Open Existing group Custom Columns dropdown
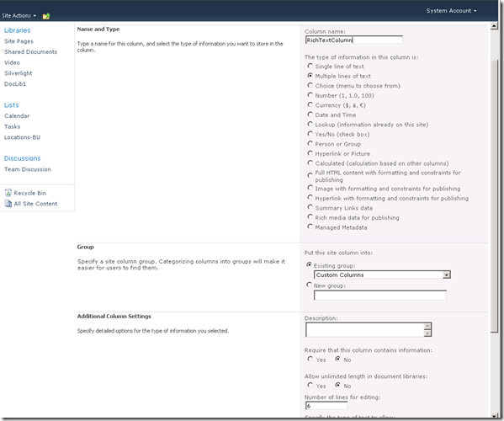504x421 pixels. (x=382, y=274)
